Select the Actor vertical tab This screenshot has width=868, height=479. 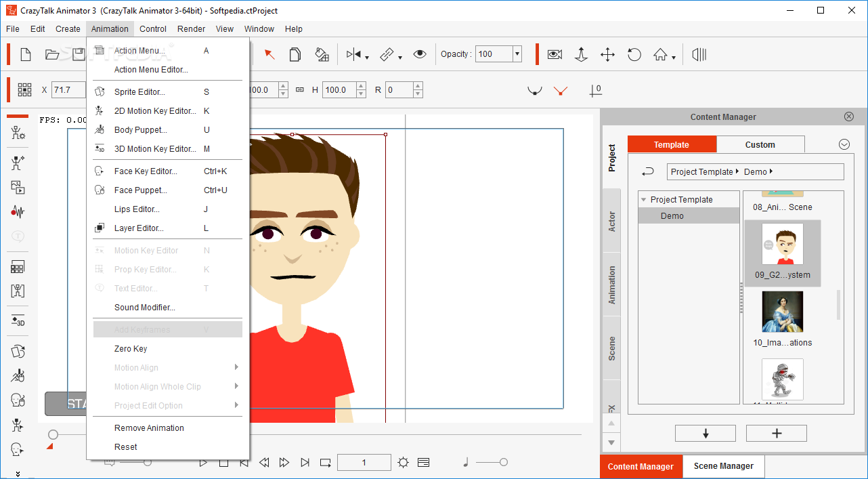(612, 222)
